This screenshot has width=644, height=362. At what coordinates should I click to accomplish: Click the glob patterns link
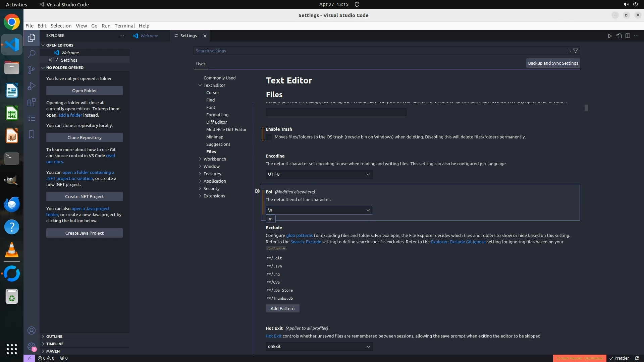click(299, 235)
